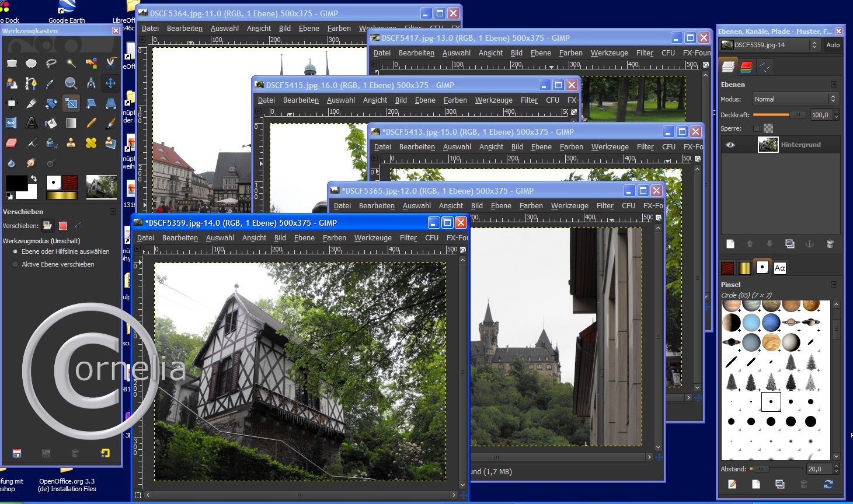Duplicate the layer in Ebenen panel

pyautogui.click(x=789, y=244)
